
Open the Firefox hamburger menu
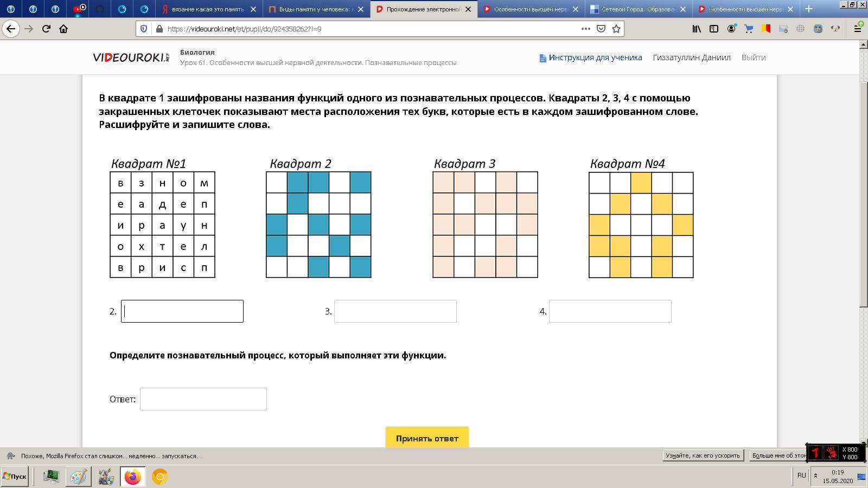(858, 29)
